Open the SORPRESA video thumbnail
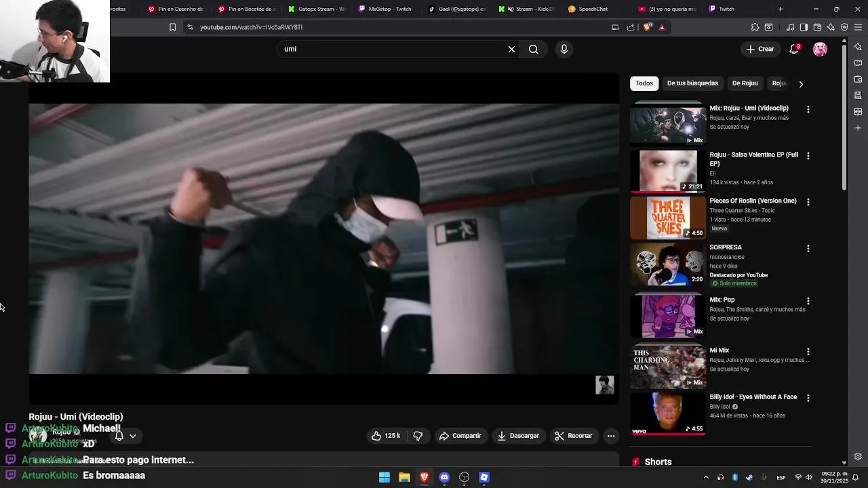This screenshot has width=868, height=488. (x=668, y=264)
